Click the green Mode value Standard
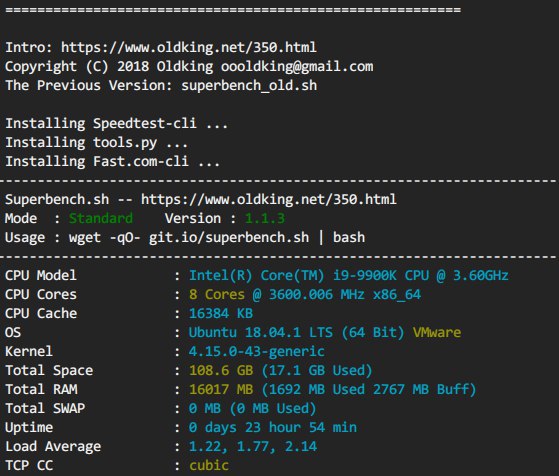The width and height of the screenshot is (559, 476). pos(101,218)
